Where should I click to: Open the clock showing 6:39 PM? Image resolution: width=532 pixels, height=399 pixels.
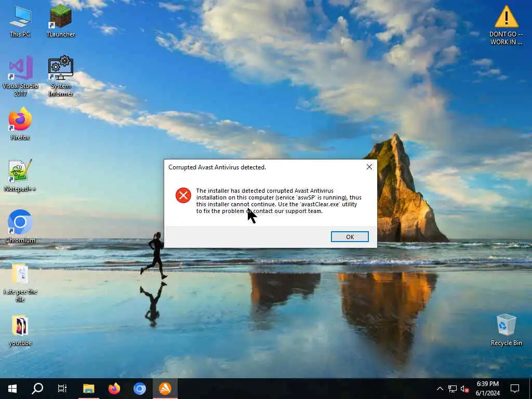487,389
